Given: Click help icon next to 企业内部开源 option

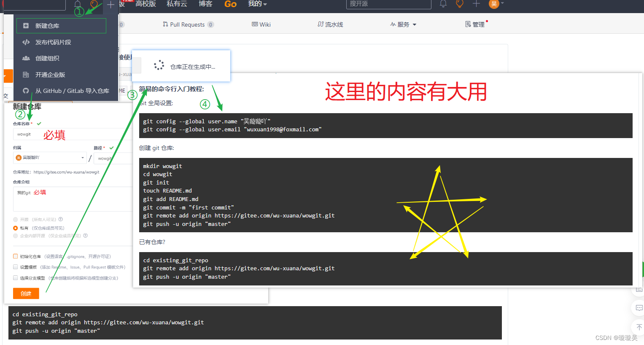Looking at the screenshot, I should 86,236.
